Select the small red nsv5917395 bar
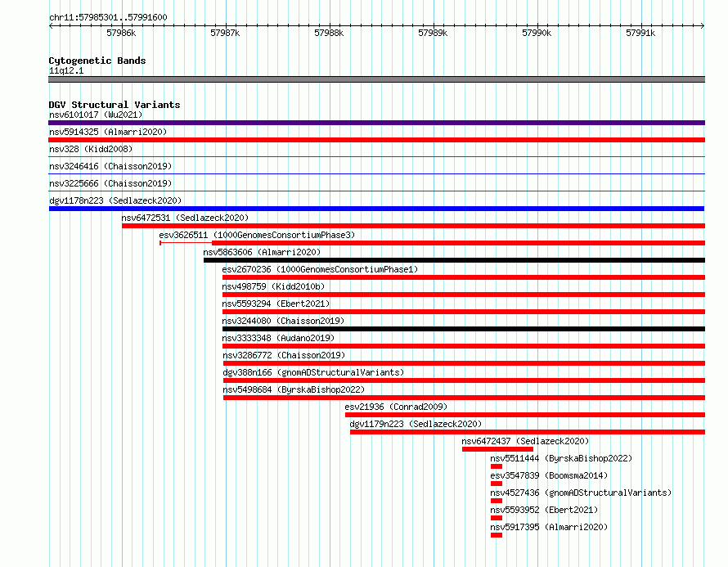Screen dimensions: 728x567 497,535
